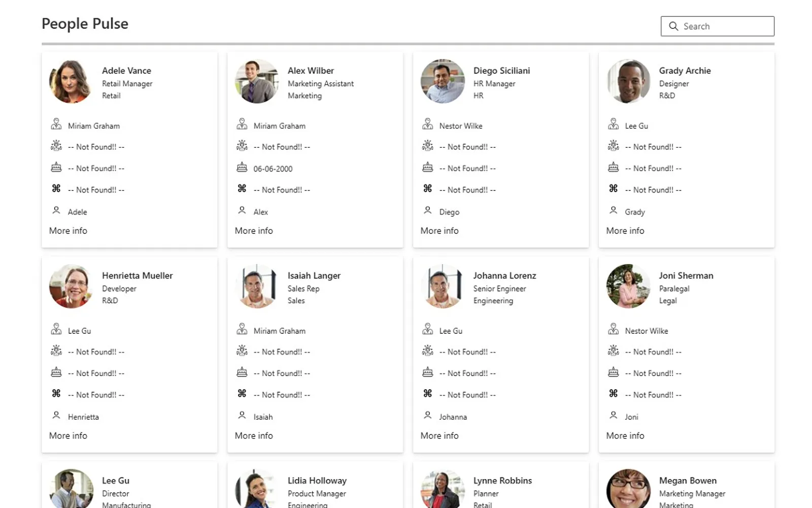
Task: Click Nestor Wilke manager name on Joni's card
Action: (x=647, y=331)
